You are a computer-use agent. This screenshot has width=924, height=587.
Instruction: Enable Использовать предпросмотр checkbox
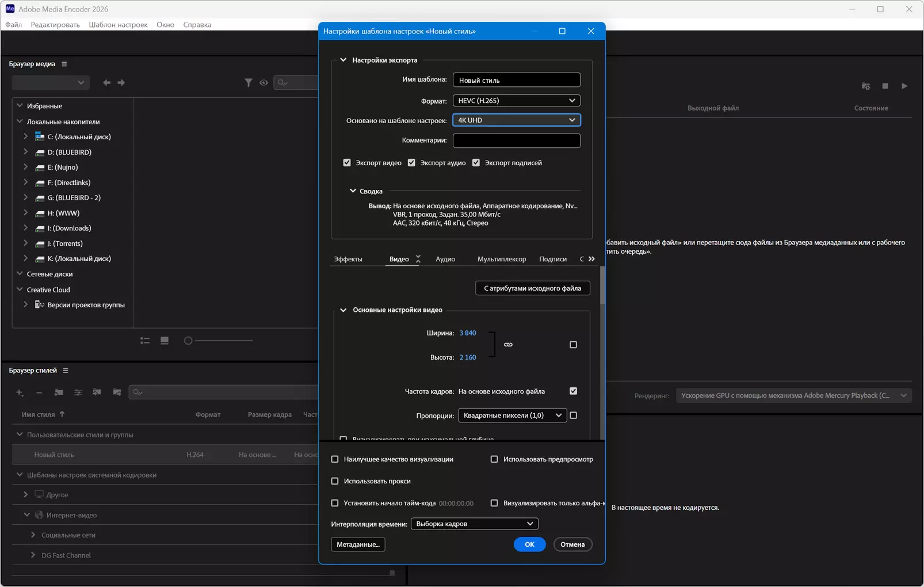coord(494,459)
